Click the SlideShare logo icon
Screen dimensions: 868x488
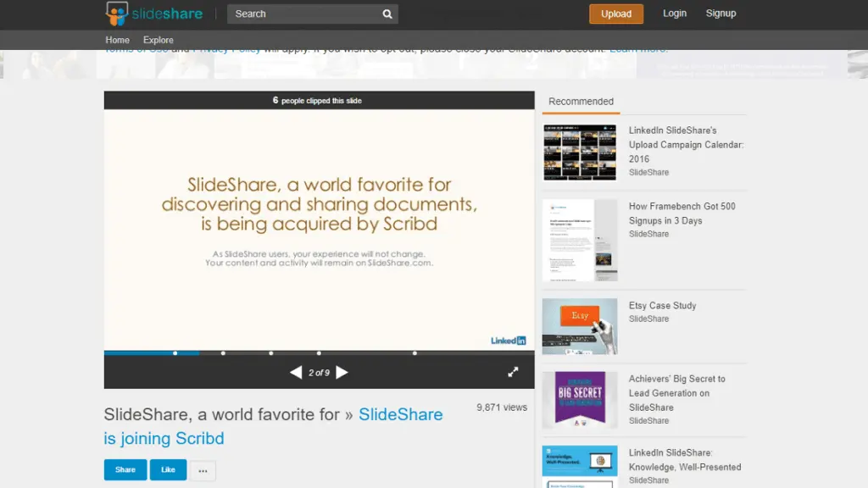click(x=117, y=14)
